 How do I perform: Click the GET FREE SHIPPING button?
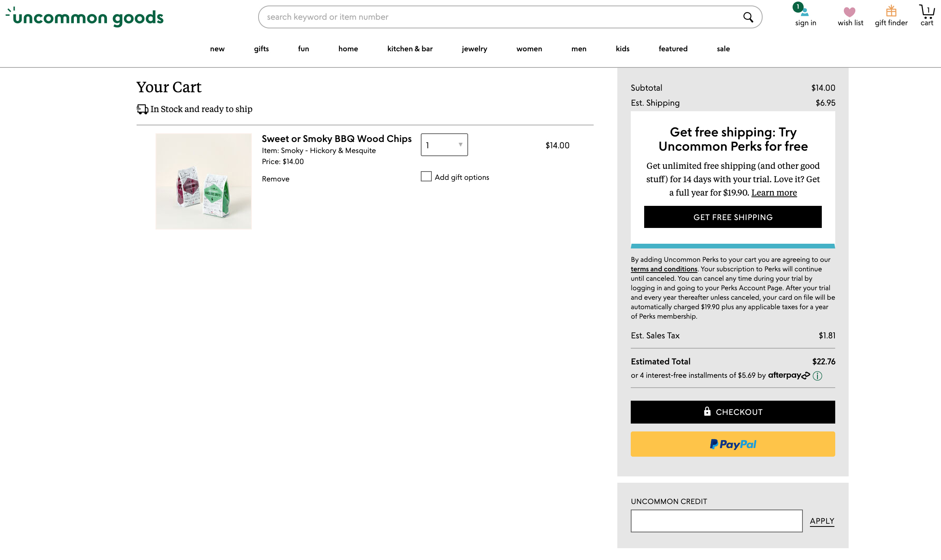pyautogui.click(x=733, y=217)
